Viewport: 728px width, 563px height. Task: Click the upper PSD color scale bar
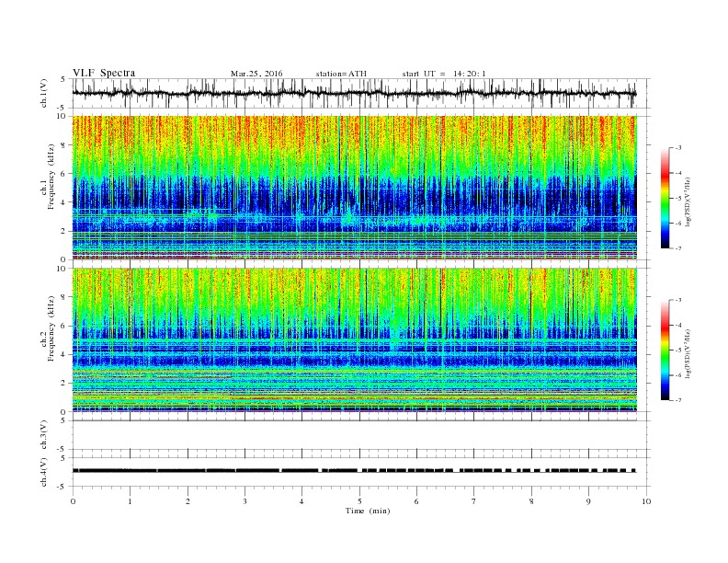point(665,198)
